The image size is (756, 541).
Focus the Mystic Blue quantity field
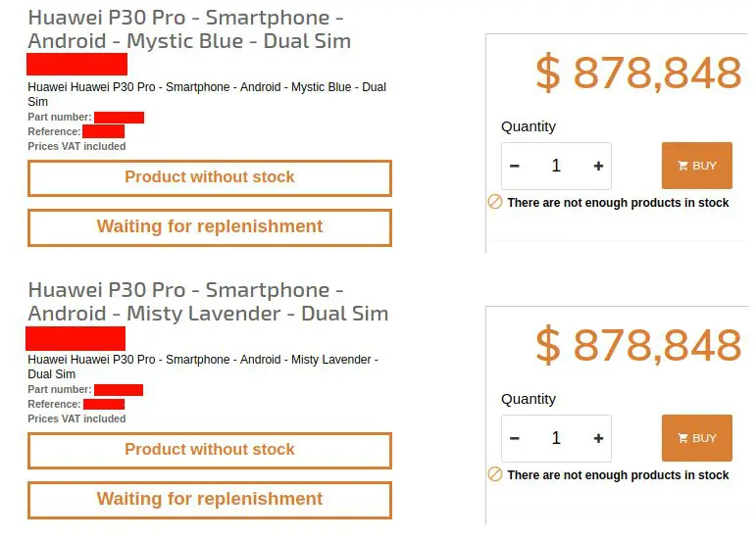click(x=556, y=167)
